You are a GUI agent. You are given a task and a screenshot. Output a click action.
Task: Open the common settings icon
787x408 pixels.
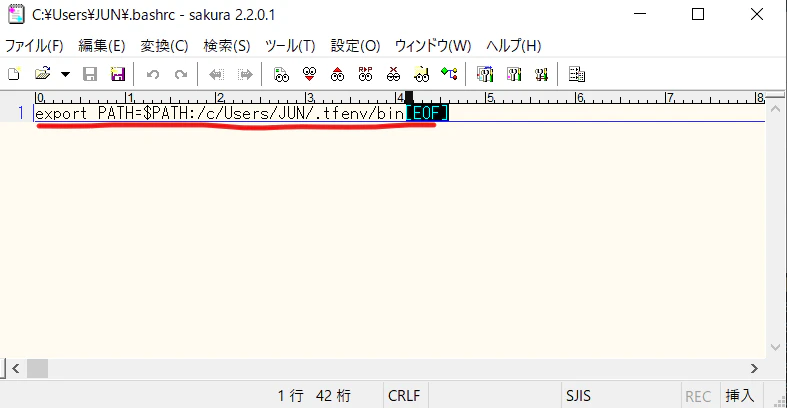point(541,74)
